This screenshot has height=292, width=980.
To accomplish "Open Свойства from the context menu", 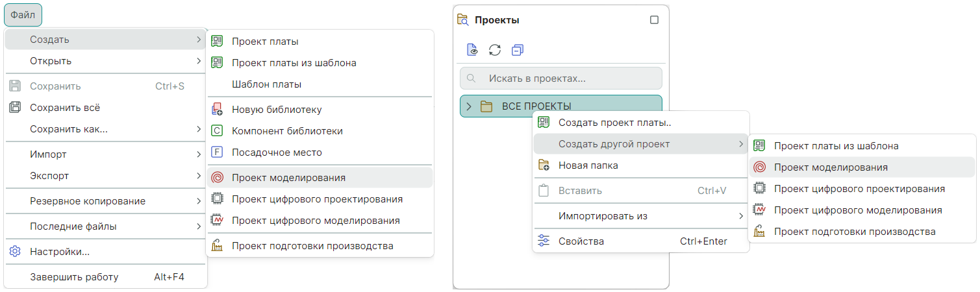I will pos(641,241).
